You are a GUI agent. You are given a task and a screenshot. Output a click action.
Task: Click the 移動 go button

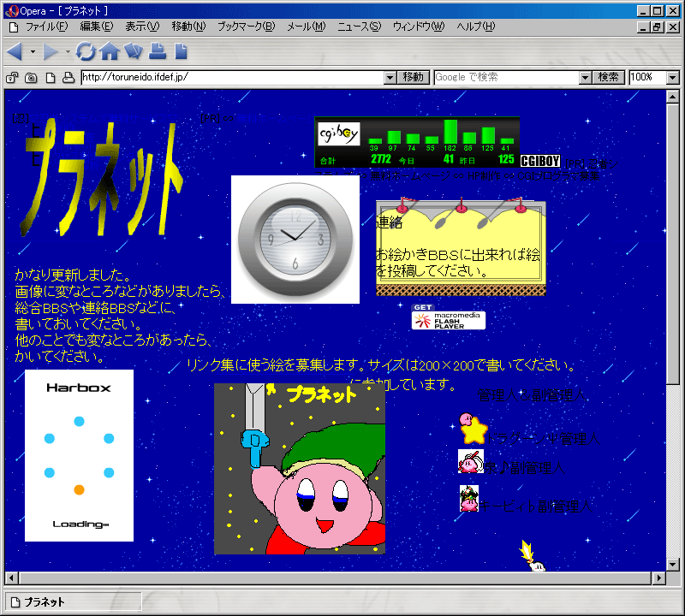414,77
